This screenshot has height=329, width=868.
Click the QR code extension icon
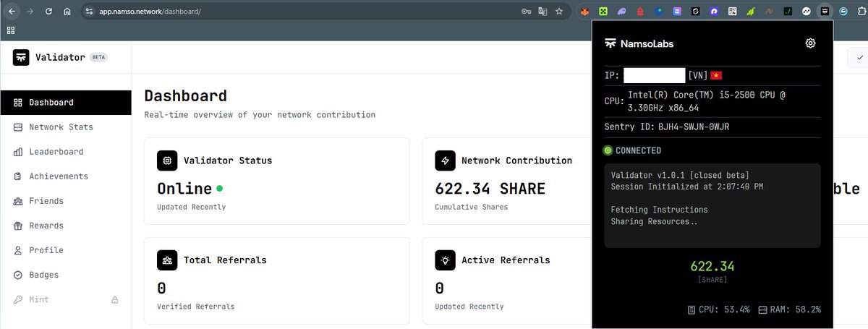tap(733, 12)
